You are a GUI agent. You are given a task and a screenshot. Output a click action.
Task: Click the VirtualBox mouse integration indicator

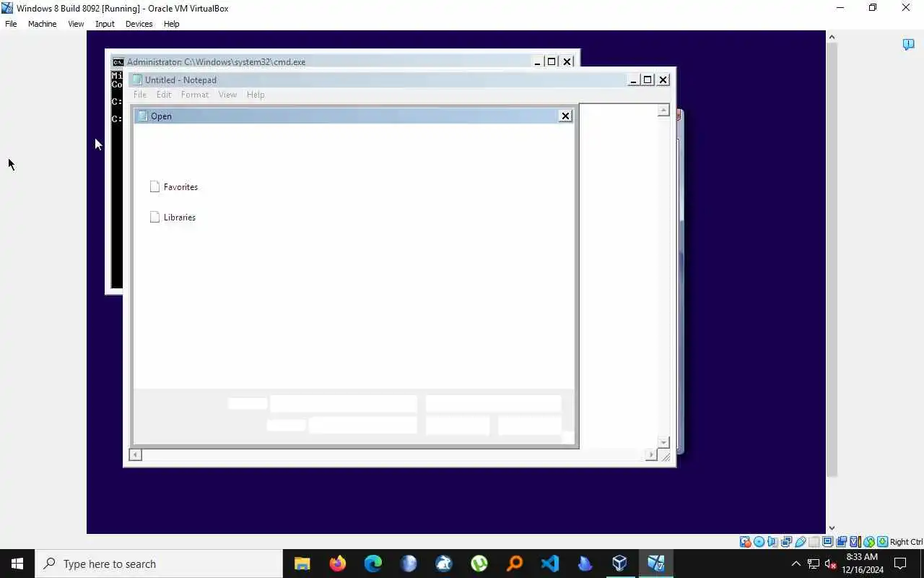coord(868,542)
